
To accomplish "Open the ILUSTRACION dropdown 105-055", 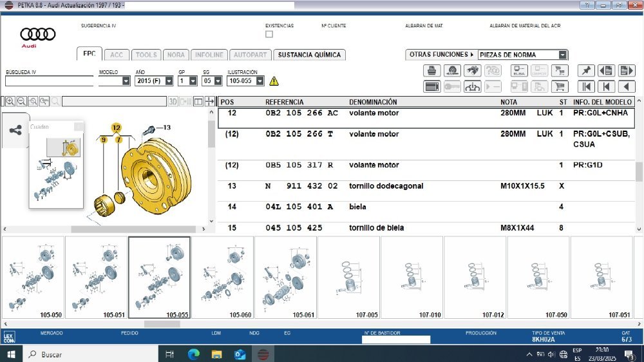I will point(260,81).
